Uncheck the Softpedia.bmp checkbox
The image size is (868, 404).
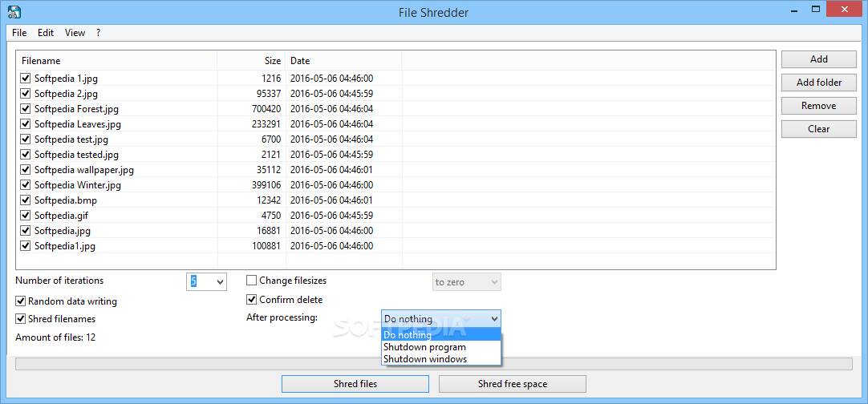[x=26, y=200]
